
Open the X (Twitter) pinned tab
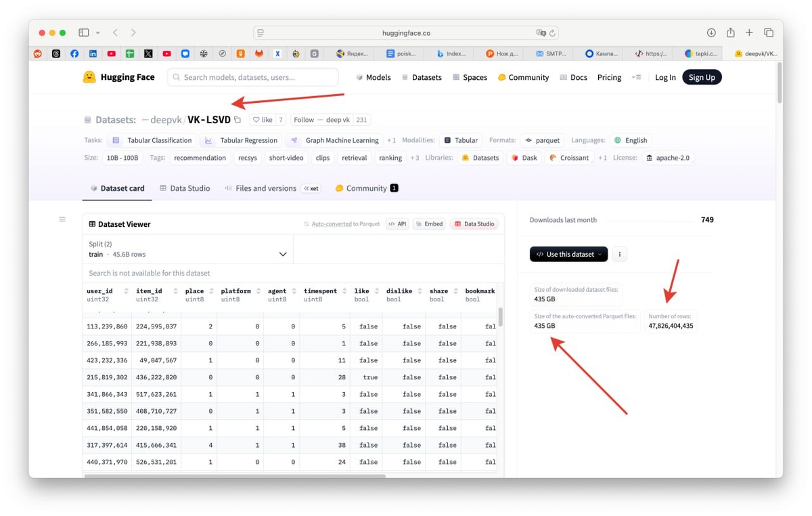(x=148, y=53)
